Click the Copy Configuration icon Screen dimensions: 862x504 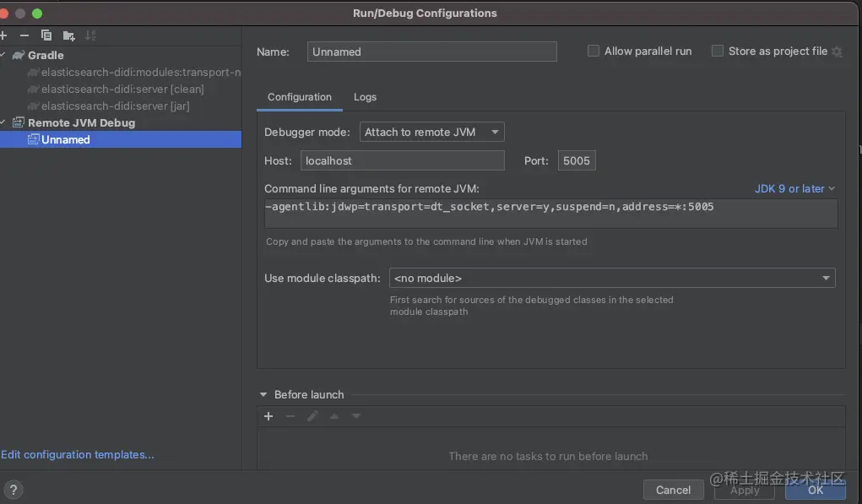click(46, 35)
